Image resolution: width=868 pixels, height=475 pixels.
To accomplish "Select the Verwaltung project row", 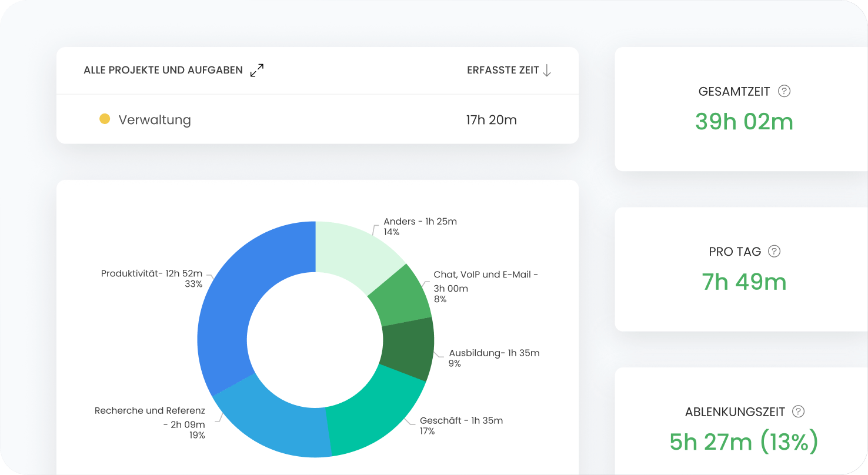I will (x=318, y=120).
